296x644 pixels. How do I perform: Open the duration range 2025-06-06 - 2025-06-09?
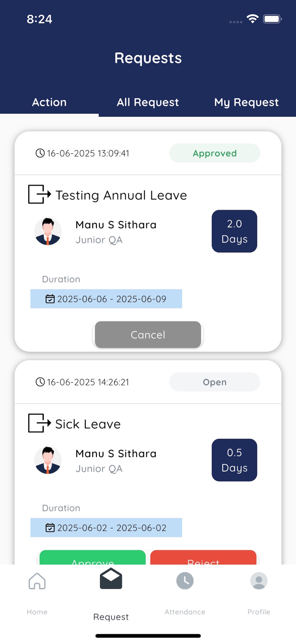coord(106,299)
